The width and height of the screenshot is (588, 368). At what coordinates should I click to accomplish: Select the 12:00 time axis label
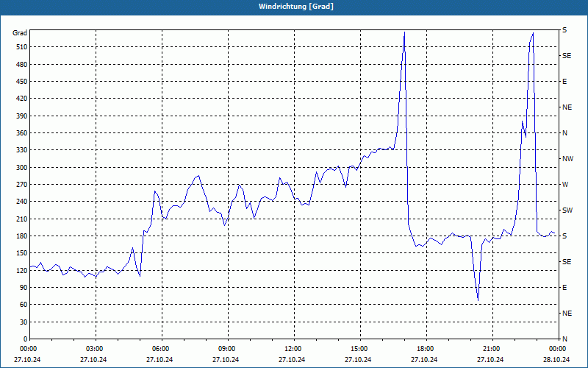[292, 349]
